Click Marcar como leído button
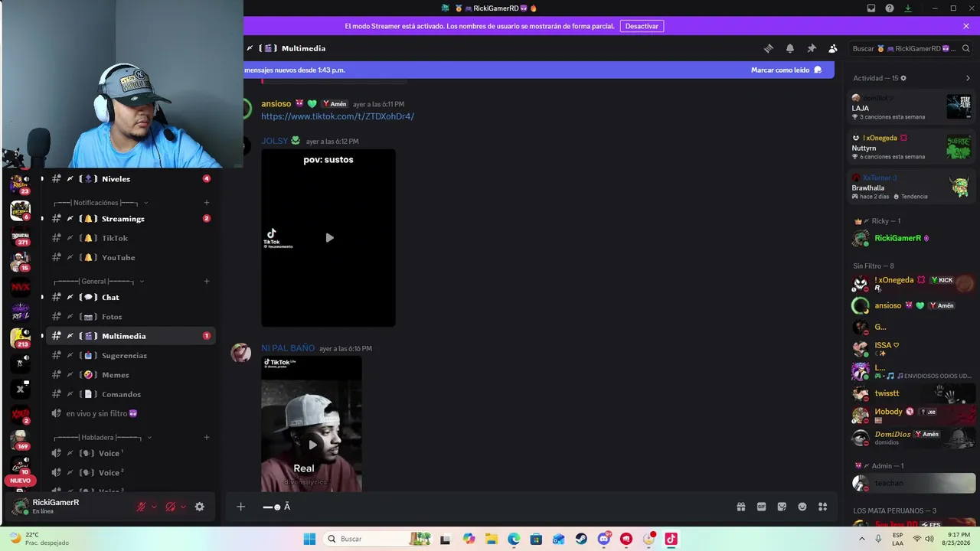 coord(786,70)
